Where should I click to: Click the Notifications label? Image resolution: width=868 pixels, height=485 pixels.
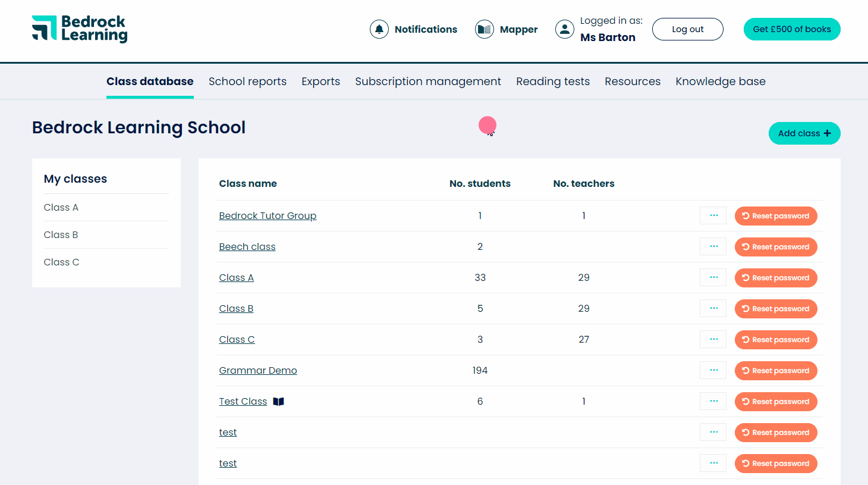click(x=426, y=29)
